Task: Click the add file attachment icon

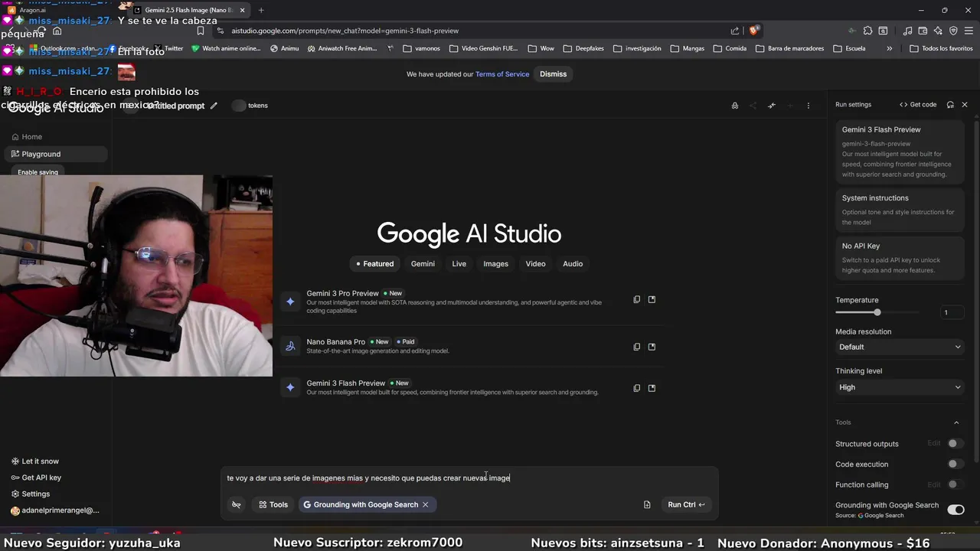Action: (647, 505)
